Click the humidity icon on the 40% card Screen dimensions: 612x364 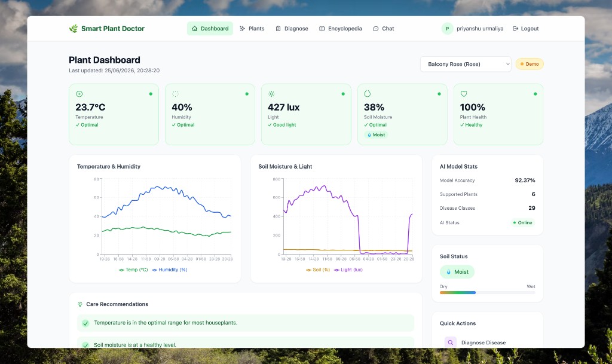pyautogui.click(x=175, y=94)
